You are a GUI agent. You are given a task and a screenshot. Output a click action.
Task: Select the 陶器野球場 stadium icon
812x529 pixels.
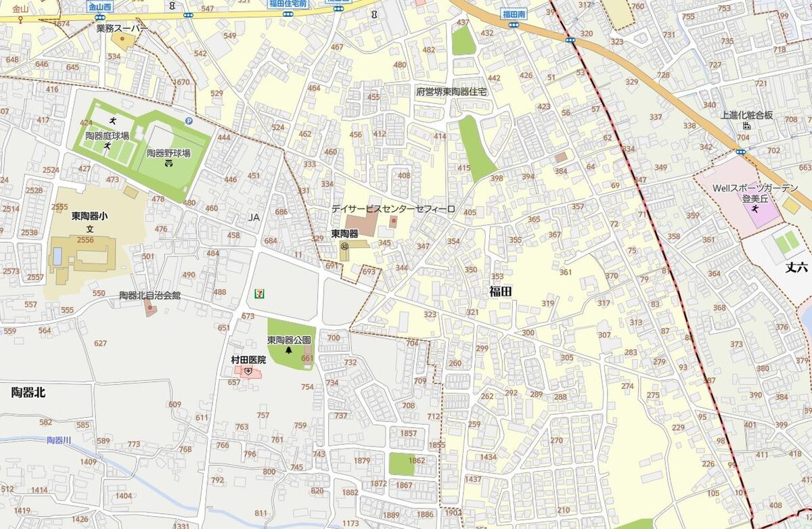point(168,164)
